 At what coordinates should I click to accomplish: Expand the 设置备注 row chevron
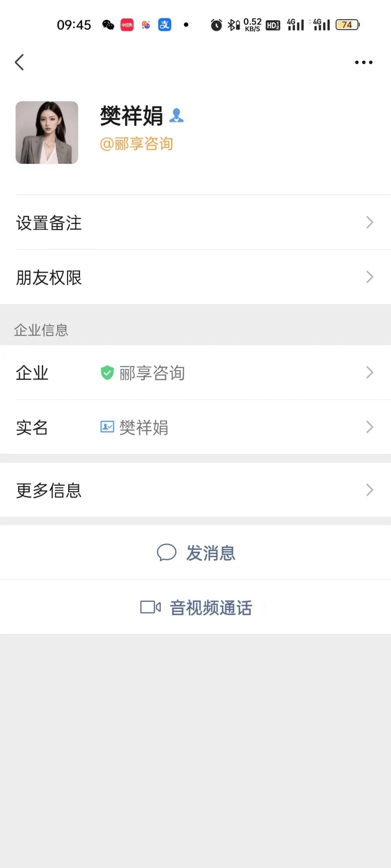coord(369,222)
